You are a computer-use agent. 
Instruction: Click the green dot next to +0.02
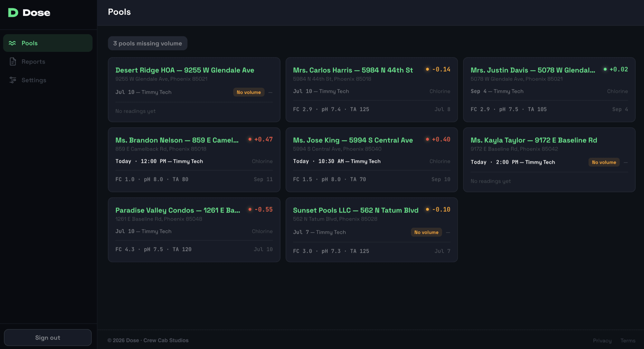coord(605,69)
